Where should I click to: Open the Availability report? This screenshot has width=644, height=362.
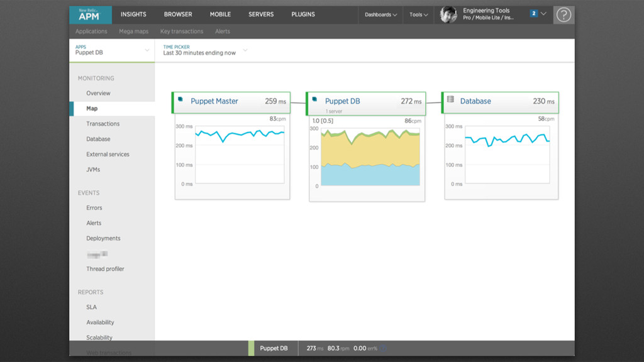coord(100,322)
